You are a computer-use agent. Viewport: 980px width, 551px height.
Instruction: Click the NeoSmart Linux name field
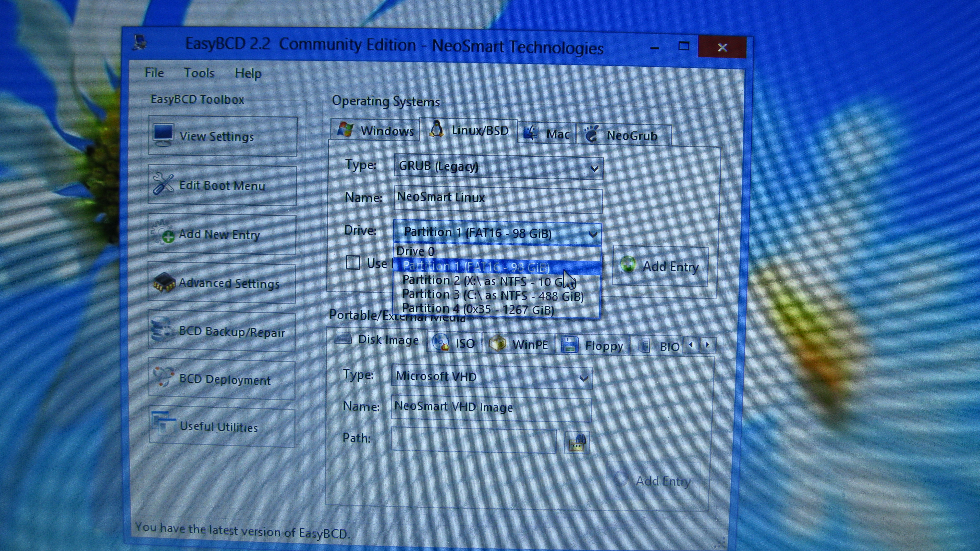click(498, 200)
